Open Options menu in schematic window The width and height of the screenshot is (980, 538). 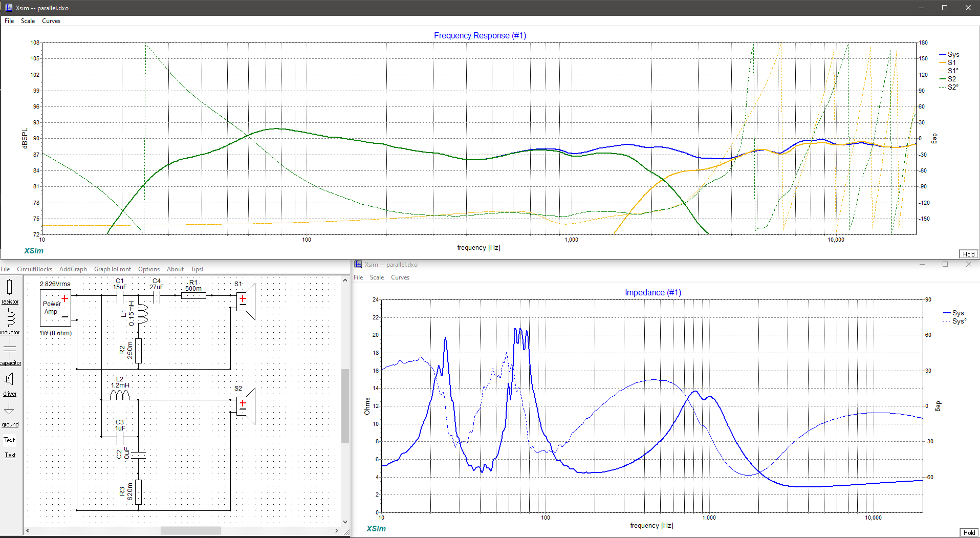click(149, 269)
